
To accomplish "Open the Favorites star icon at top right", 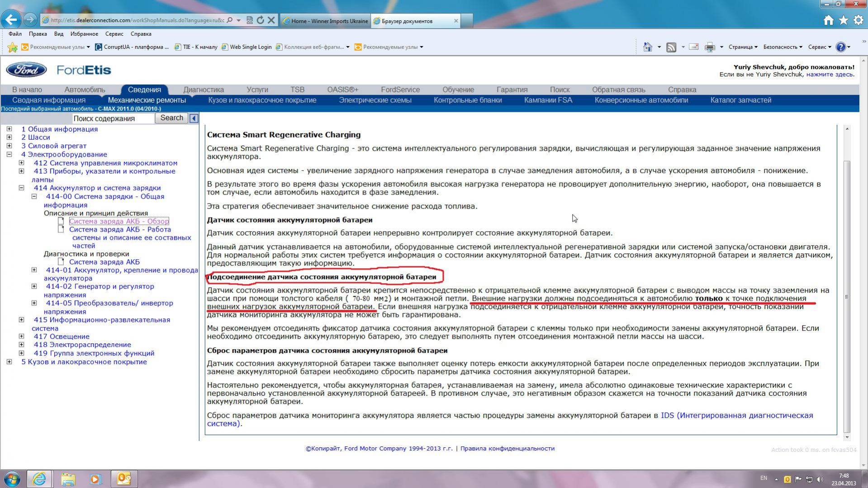I will pos(844,20).
